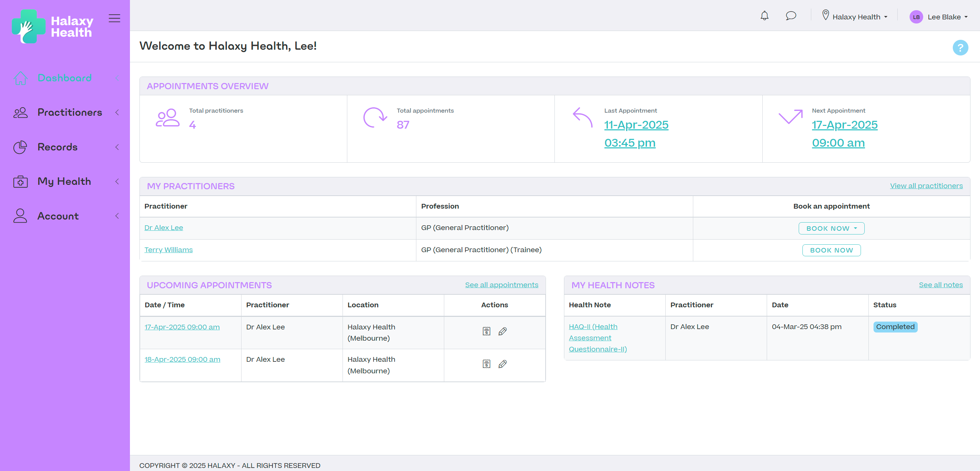The width and height of the screenshot is (980, 471).
Task: Open the Account sidebar menu
Action: 65,216
